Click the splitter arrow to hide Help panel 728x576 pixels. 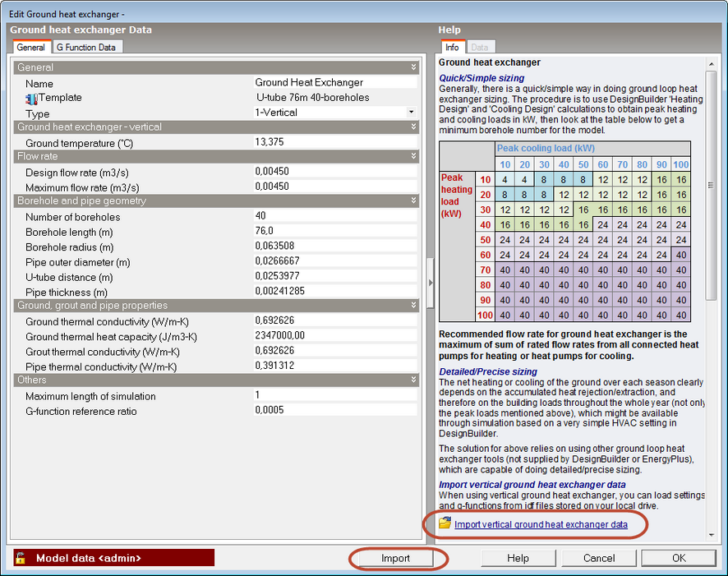pyautogui.click(x=430, y=283)
